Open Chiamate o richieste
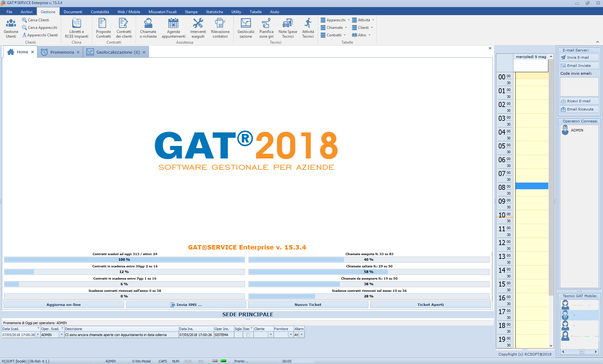 148,28
